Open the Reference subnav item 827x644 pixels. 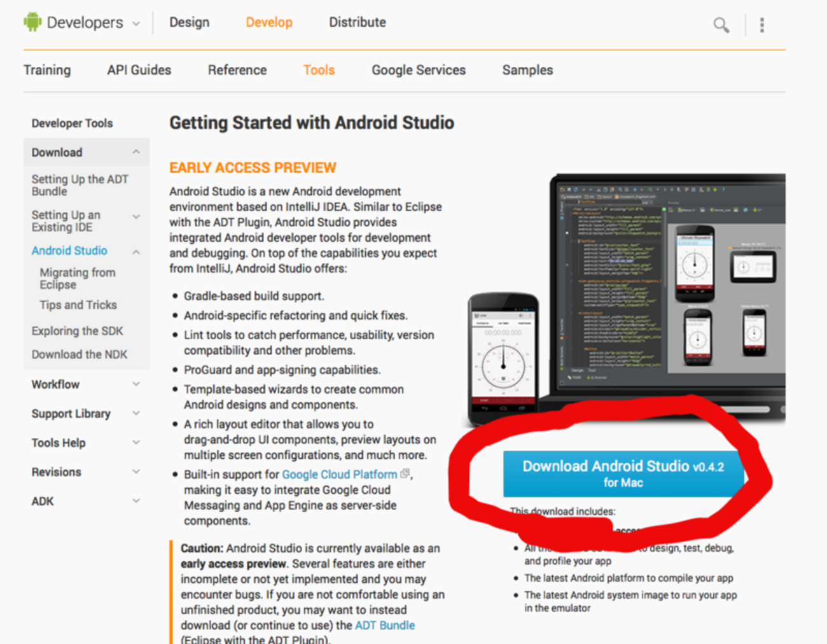point(237,70)
